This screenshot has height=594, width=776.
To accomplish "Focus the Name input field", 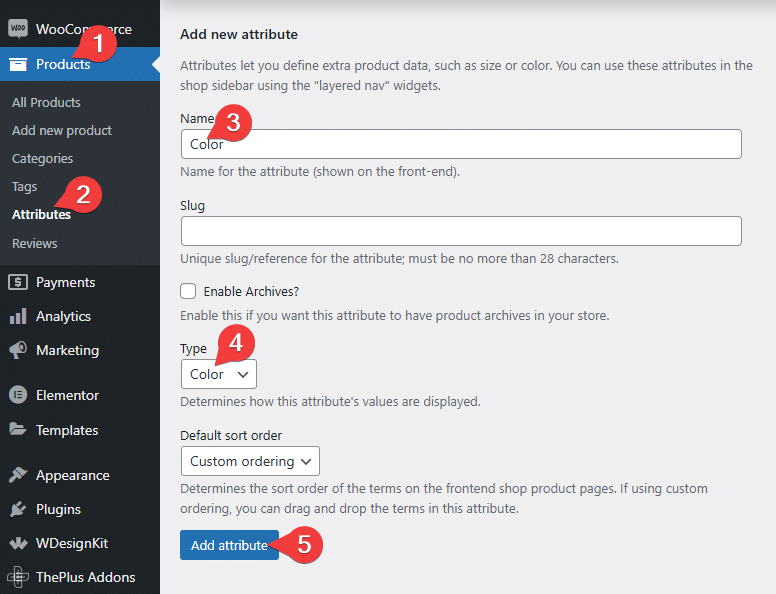I will (x=461, y=144).
